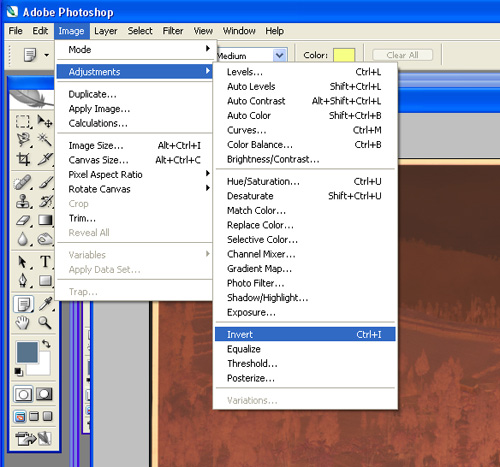Screen dimensions: 500x467
Task: Select the Horizontal Type tool
Action: (x=45, y=262)
